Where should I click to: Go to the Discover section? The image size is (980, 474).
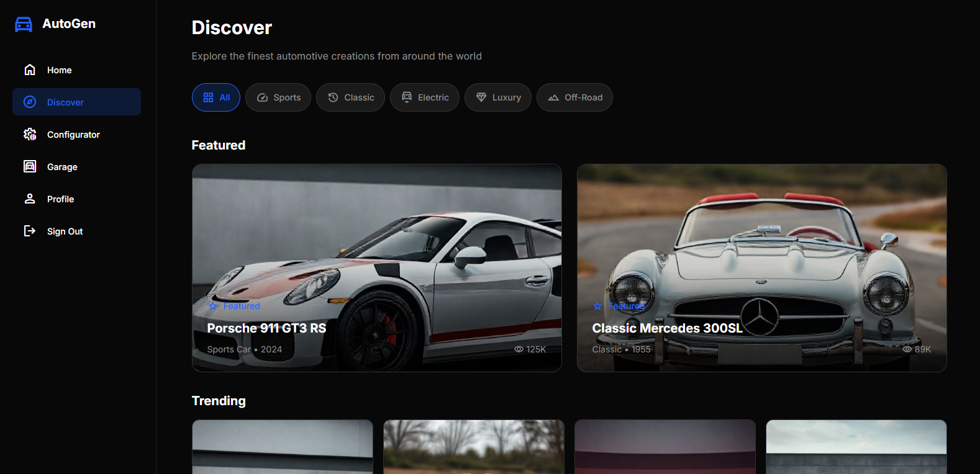click(76, 102)
